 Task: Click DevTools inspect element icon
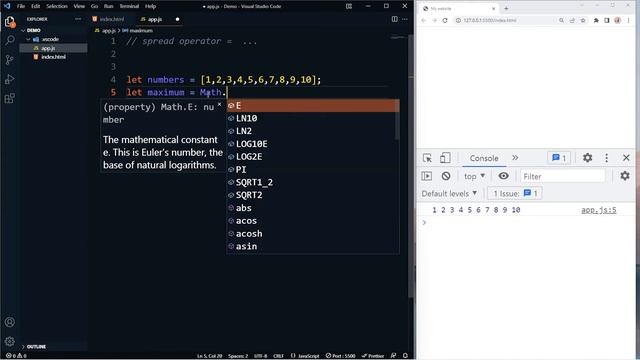click(x=427, y=158)
